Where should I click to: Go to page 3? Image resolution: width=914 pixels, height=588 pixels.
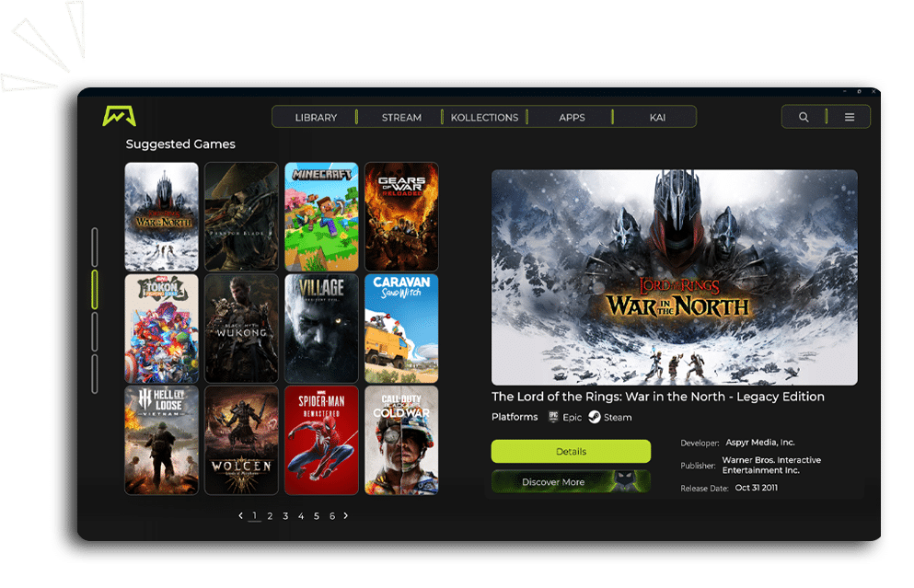click(285, 515)
